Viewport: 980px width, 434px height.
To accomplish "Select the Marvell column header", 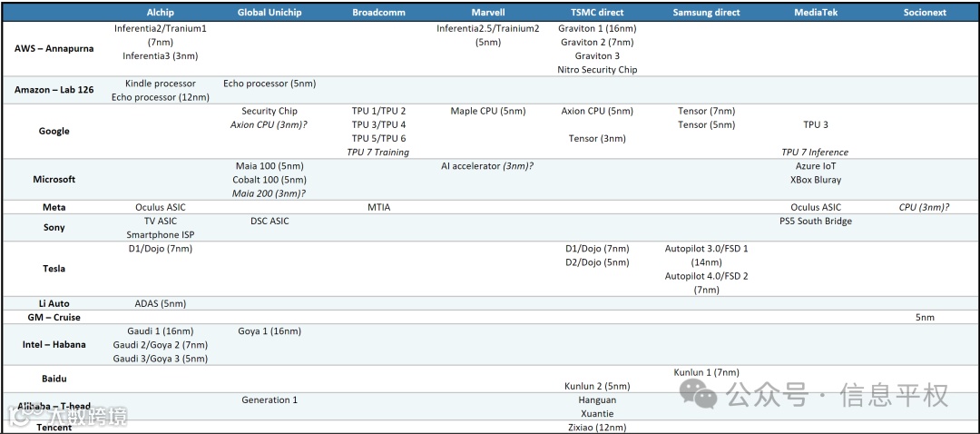I will click(487, 13).
